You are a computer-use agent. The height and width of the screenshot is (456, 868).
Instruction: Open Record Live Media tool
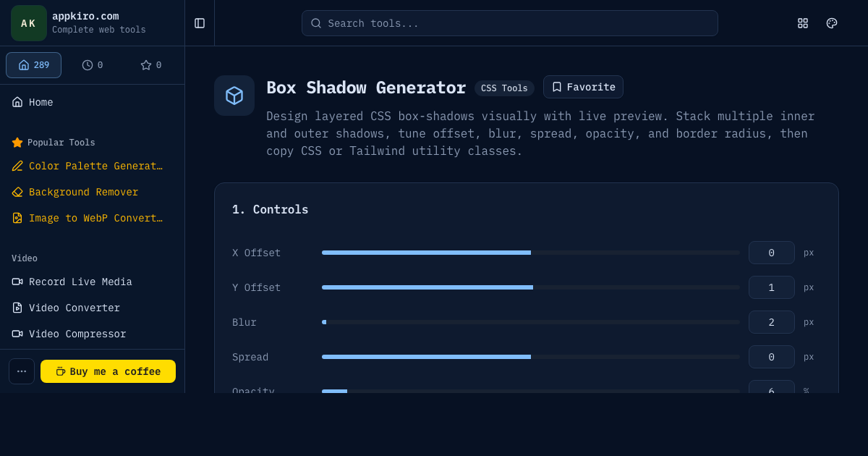pos(93,282)
